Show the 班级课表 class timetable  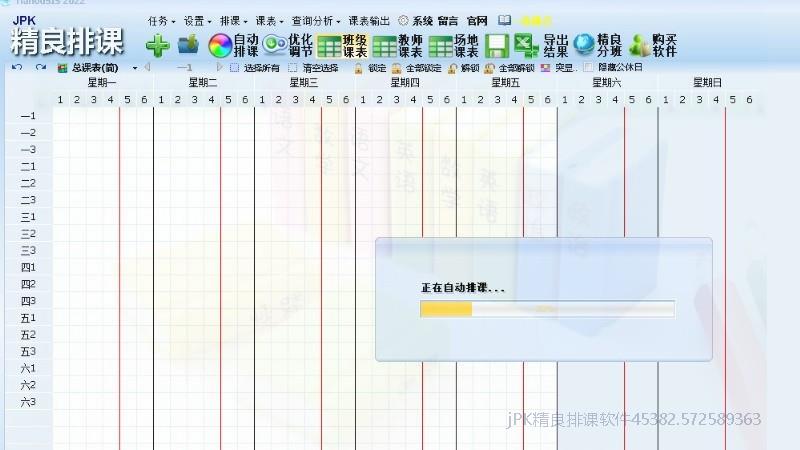[342, 46]
